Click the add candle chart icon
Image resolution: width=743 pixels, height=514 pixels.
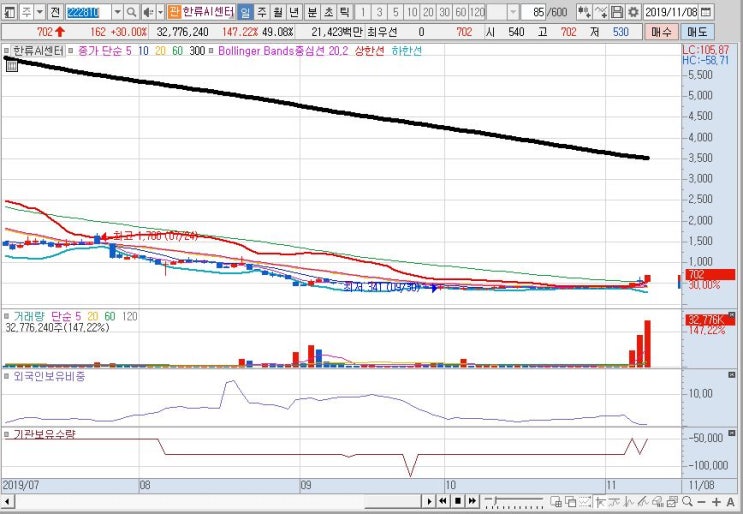(x=585, y=12)
